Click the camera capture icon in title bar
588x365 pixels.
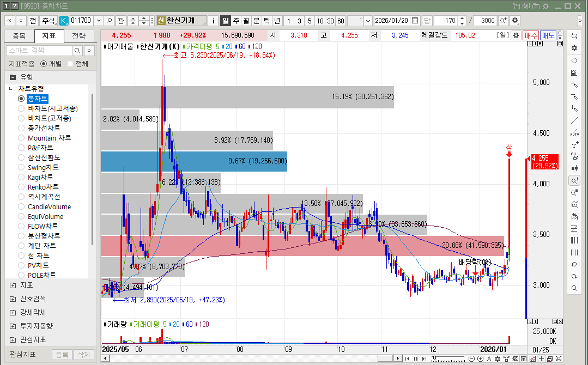click(536, 6)
